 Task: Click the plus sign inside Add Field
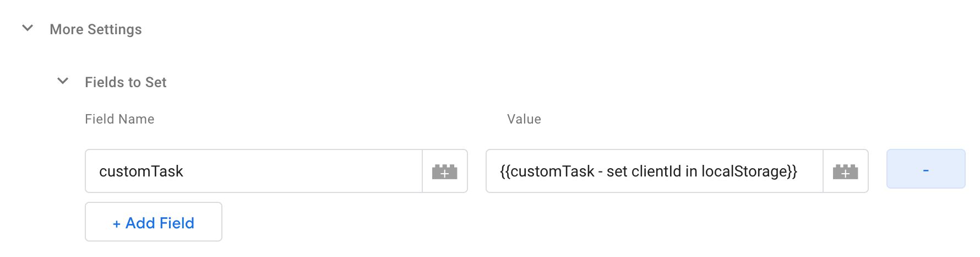click(117, 224)
